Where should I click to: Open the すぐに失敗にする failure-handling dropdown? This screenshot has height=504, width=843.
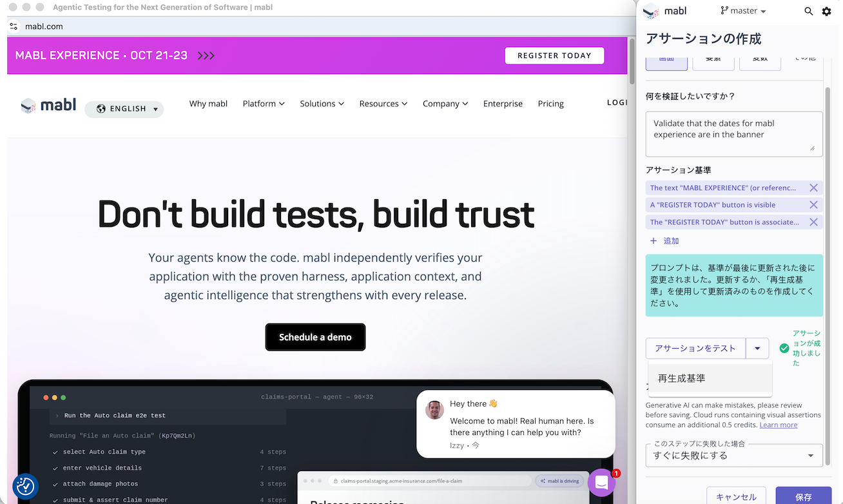(734, 456)
